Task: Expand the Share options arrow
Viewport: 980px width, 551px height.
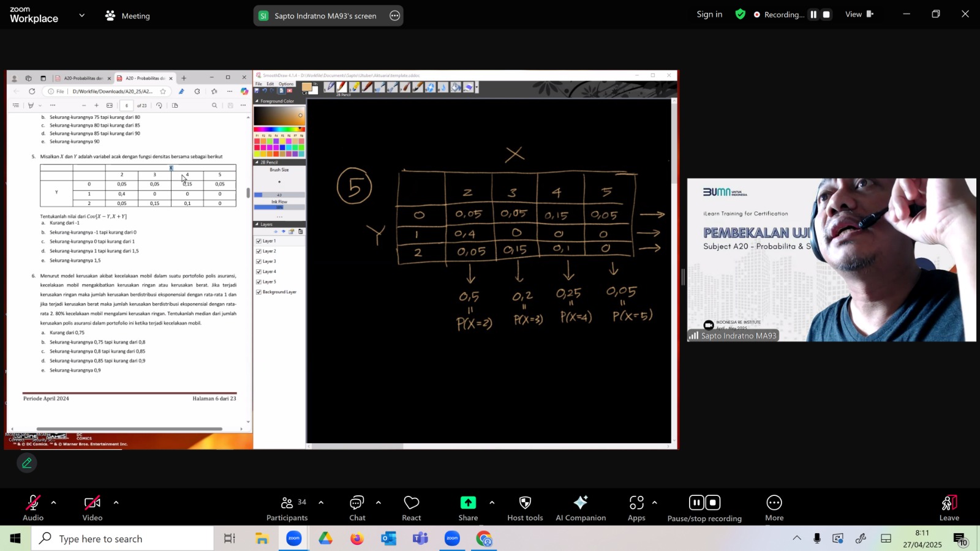Action: [491, 503]
